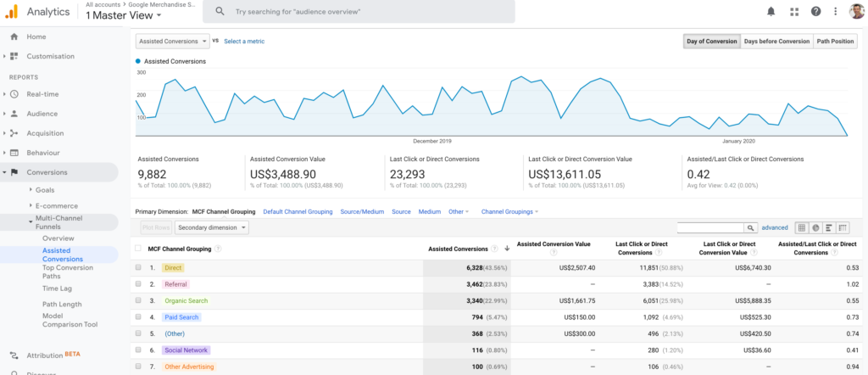Tick the checkbox for Other Advertising row
Viewport: 868px width, 375px height.
[138, 367]
